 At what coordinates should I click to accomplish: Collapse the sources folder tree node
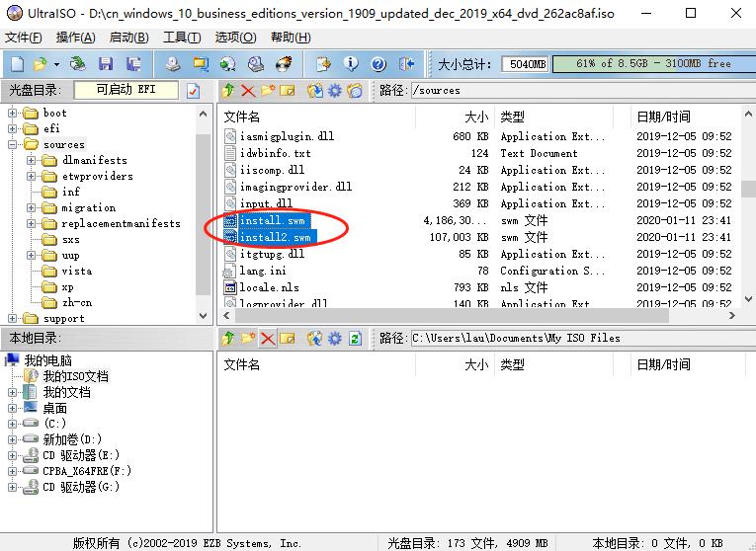12,144
